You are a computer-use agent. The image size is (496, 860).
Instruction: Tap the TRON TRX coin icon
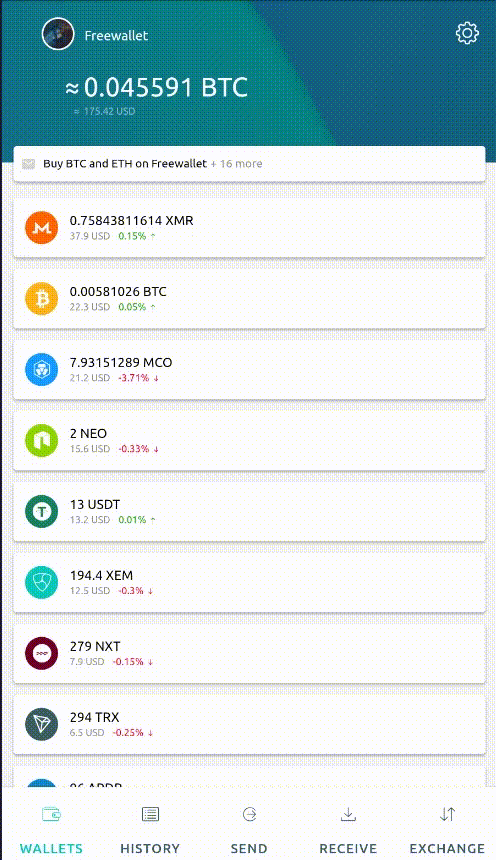tap(42, 724)
